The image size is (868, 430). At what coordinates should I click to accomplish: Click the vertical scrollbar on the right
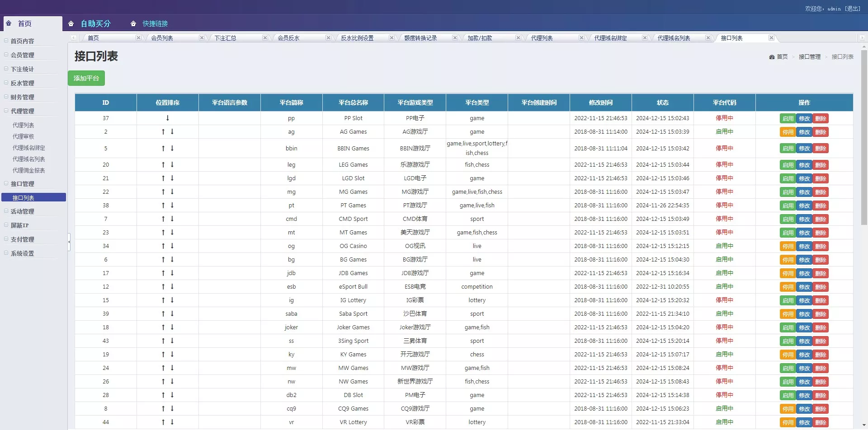(864, 136)
